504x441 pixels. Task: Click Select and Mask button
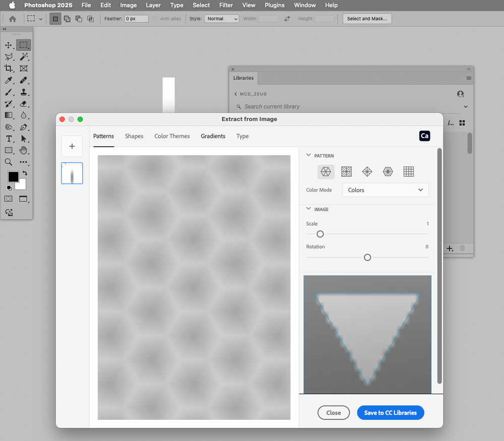367,19
